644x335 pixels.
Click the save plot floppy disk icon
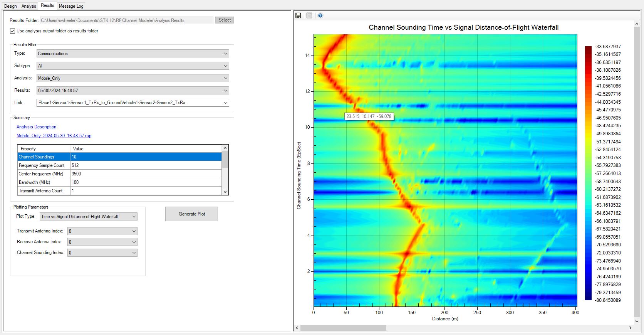coord(298,15)
